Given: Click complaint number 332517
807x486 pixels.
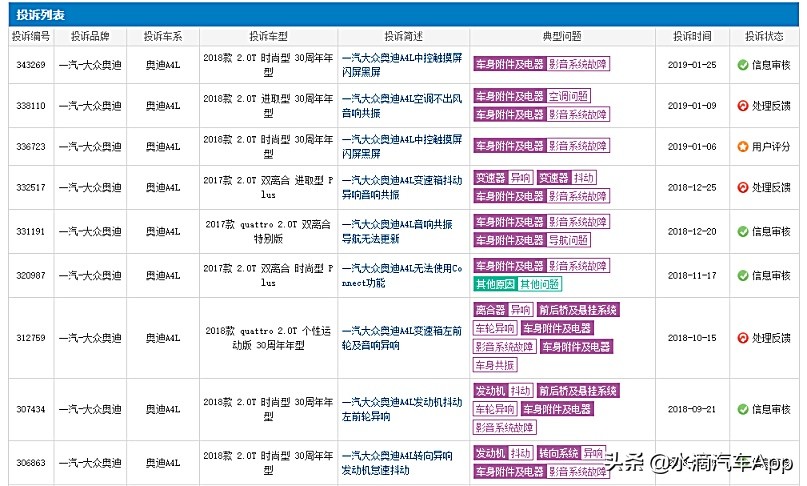Looking at the screenshot, I should tap(31, 187).
